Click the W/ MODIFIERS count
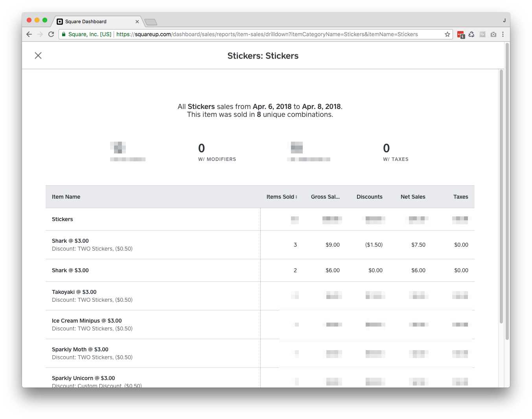This screenshot has width=532, height=419. point(201,148)
